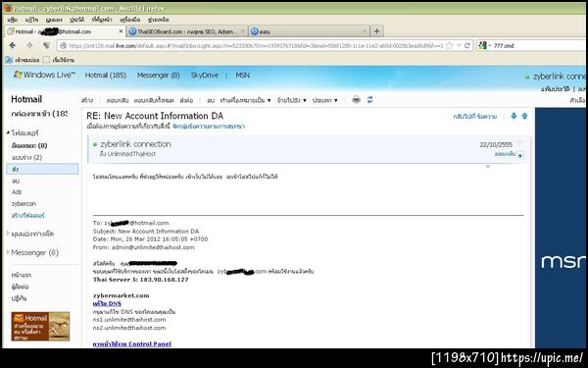Image resolution: width=588 pixels, height=368 pixels.
Task: Click the second bookmarks toolbar item
Action: (59, 60)
